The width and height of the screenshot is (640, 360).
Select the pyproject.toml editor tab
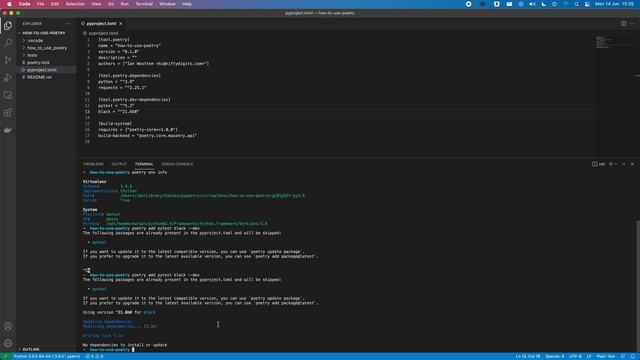(101, 24)
